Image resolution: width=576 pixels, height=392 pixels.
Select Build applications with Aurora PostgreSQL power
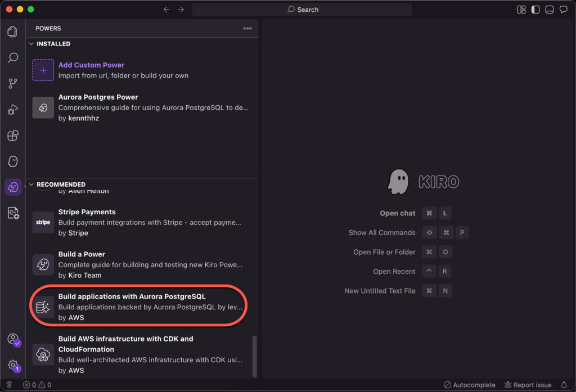132,296
